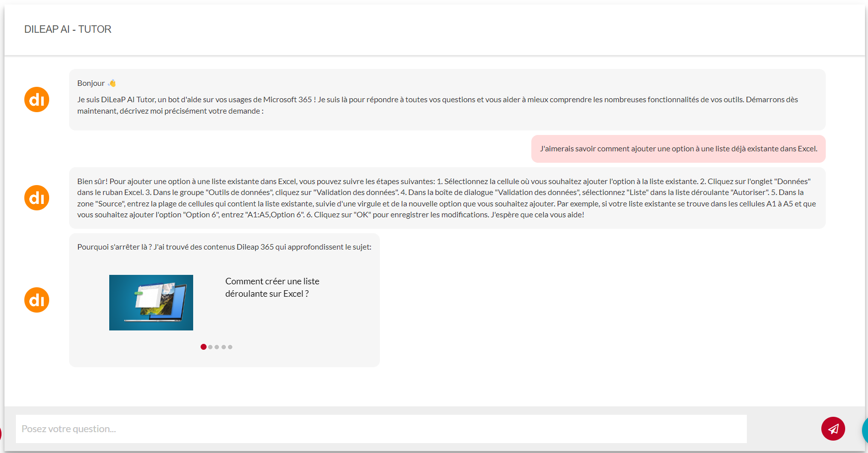
Task: Open the Excel dropdown list tutorial thumbnail
Action: point(151,303)
